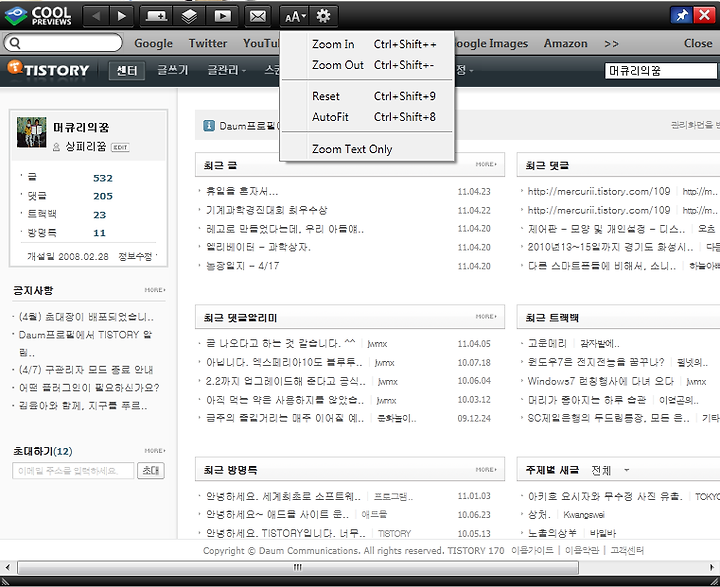Click 이용약관 footer link
The width and height of the screenshot is (720, 587).
(x=582, y=551)
